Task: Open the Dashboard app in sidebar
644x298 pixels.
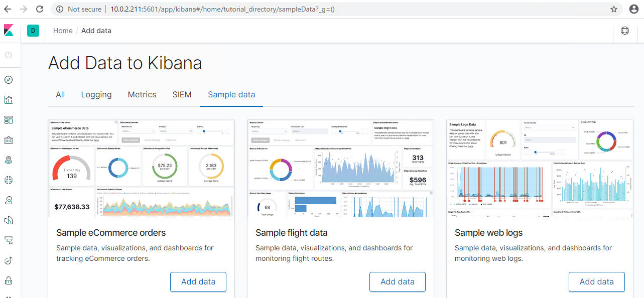Action: click(x=9, y=120)
